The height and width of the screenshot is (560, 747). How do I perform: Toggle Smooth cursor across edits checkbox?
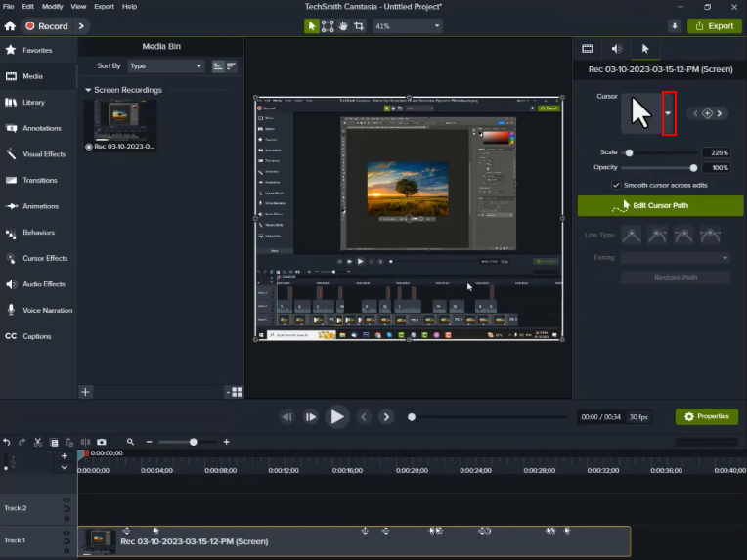coord(616,185)
